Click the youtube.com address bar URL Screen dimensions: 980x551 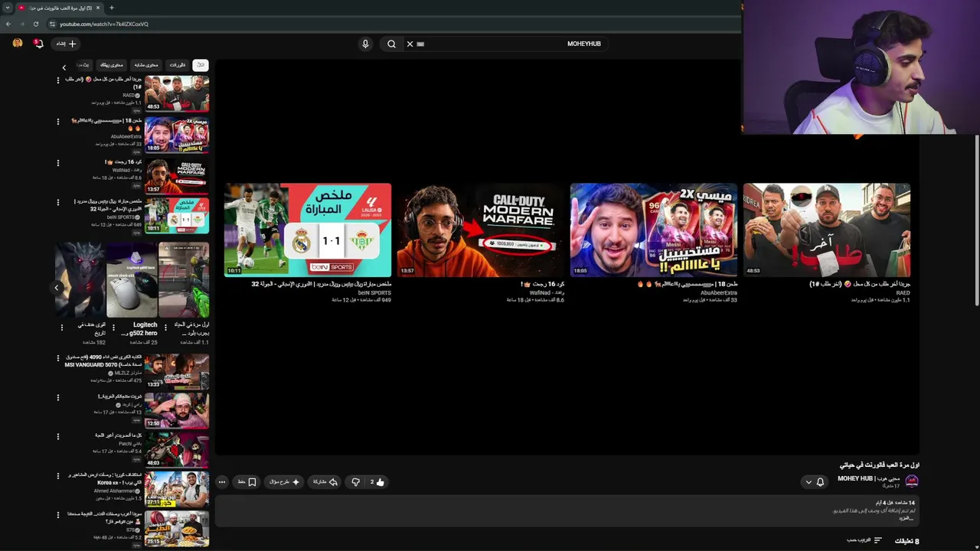coord(104,24)
